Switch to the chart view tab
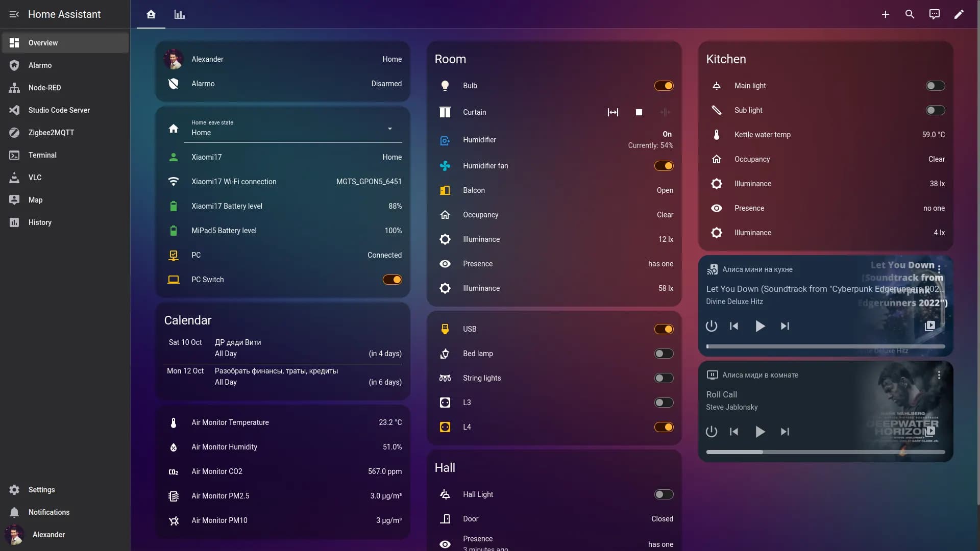This screenshot has width=980, height=551. point(179,14)
